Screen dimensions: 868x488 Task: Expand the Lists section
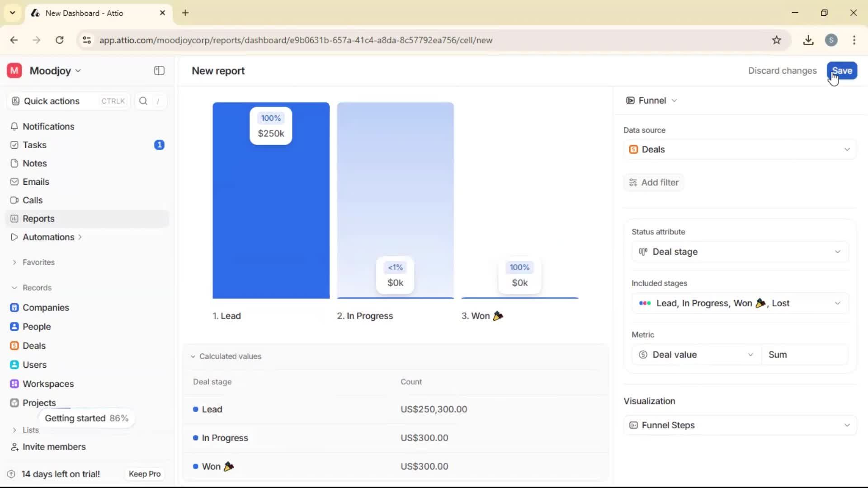tap(14, 430)
